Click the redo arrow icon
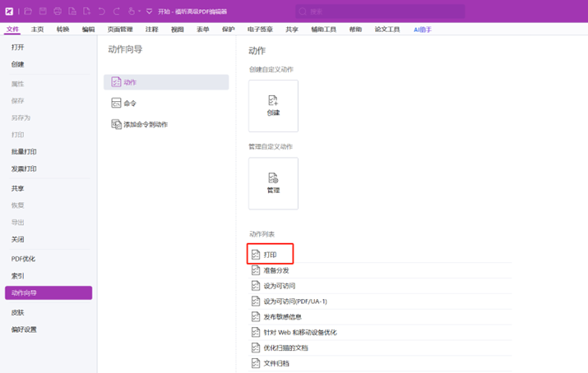Image resolution: width=588 pixels, height=373 pixels. click(116, 12)
